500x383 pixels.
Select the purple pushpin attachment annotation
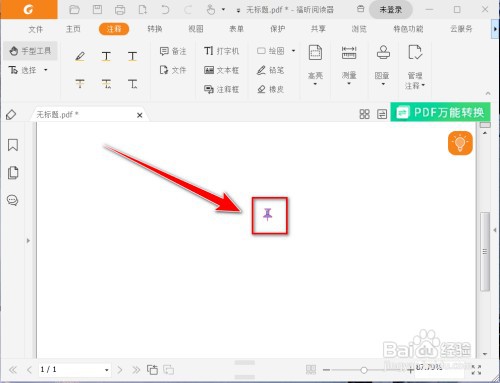click(x=268, y=215)
